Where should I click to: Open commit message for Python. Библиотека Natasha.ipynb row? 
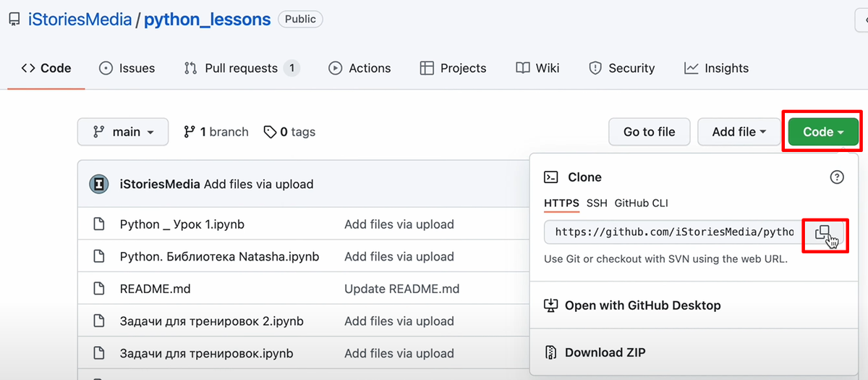(x=399, y=256)
